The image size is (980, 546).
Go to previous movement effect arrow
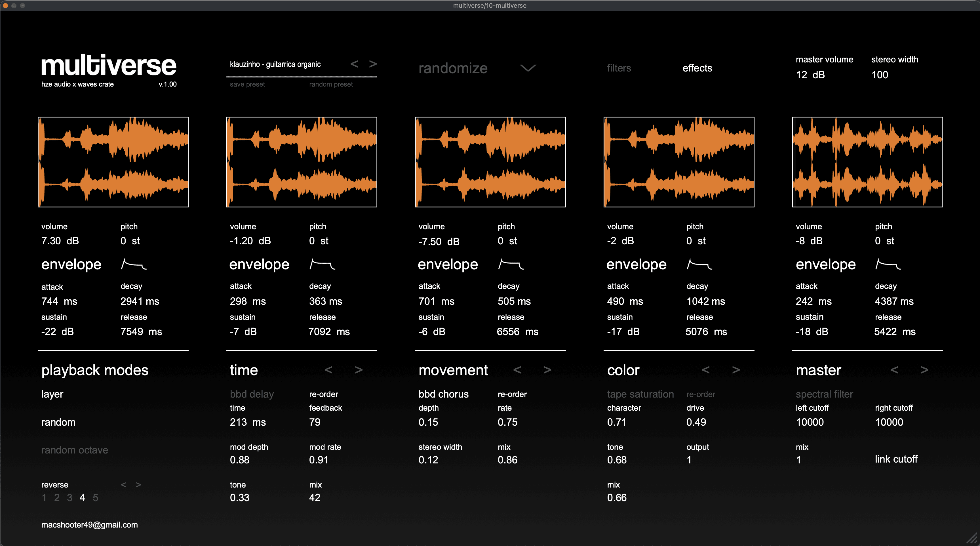(517, 370)
